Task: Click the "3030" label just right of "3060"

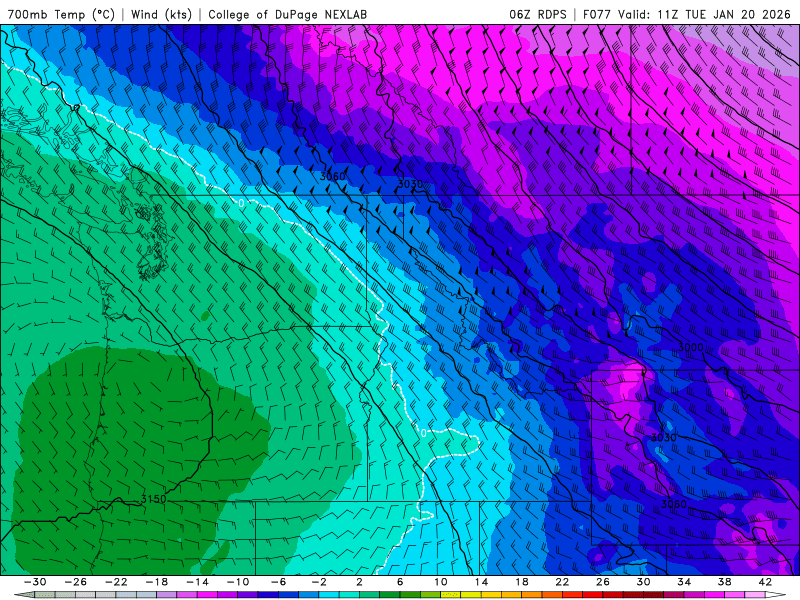Action: pos(410,184)
